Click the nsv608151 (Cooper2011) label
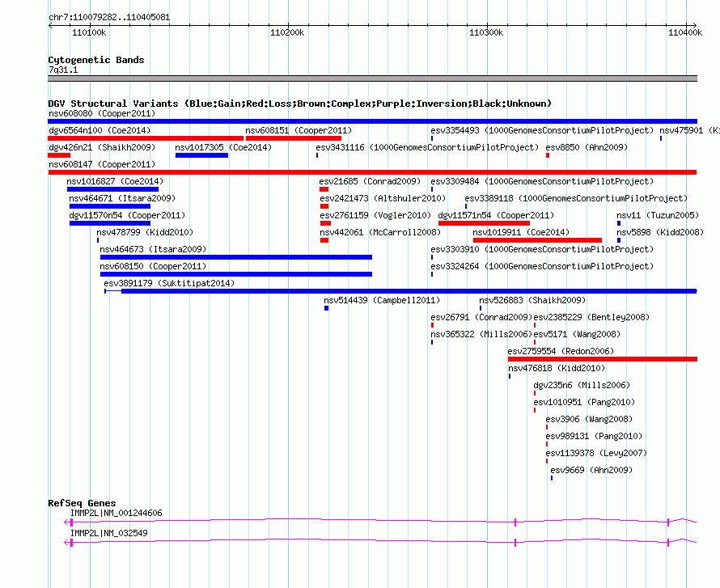 click(299, 130)
